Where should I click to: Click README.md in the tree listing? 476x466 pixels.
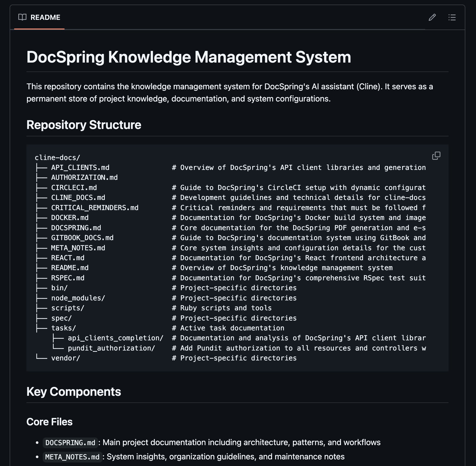70,268
